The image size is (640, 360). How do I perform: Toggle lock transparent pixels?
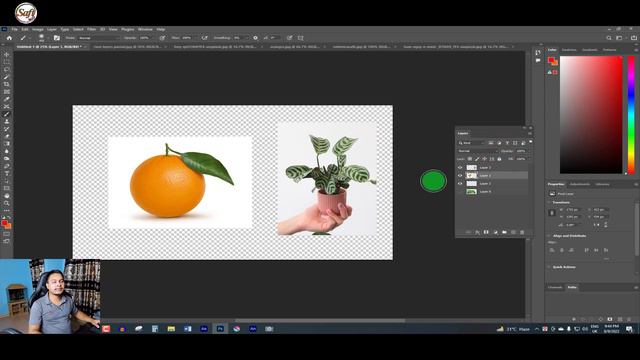[x=470, y=159]
